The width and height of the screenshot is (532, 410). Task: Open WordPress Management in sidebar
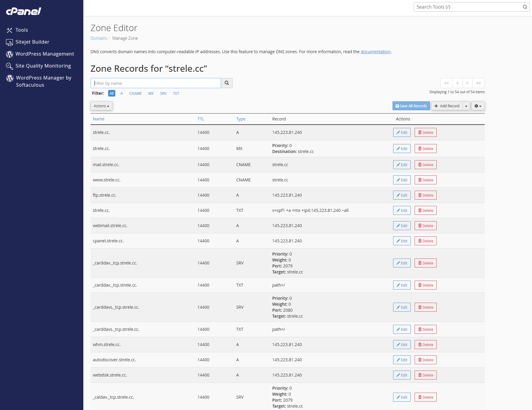click(45, 54)
